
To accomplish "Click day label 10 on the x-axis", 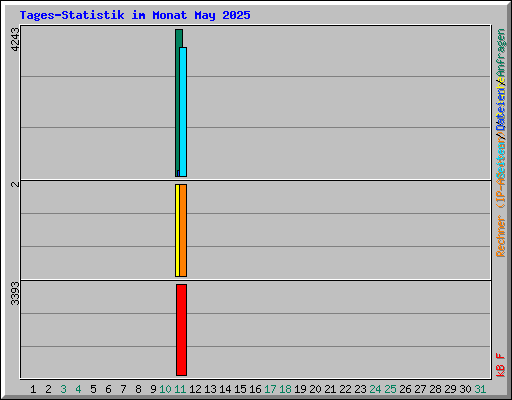I will 165,389.
